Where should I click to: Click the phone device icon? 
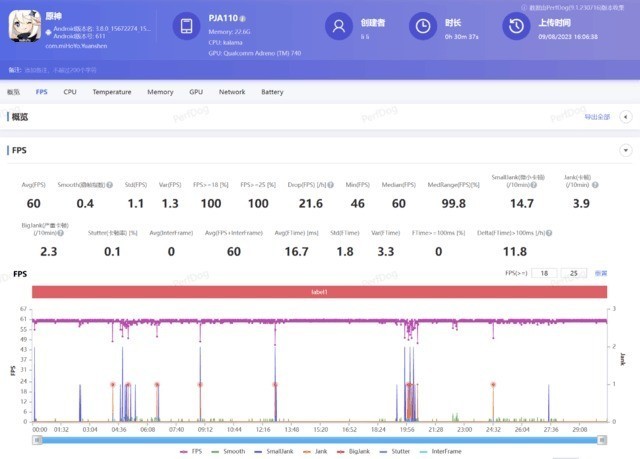[187, 28]
